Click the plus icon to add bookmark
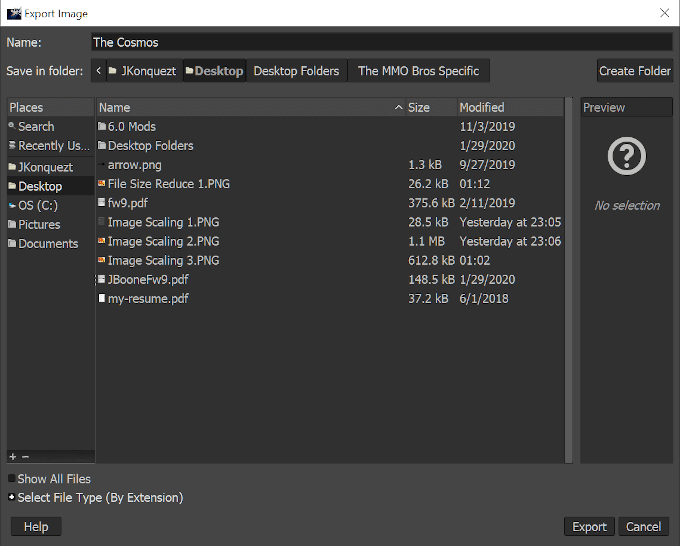680x546 pixels. pos(13,456)
